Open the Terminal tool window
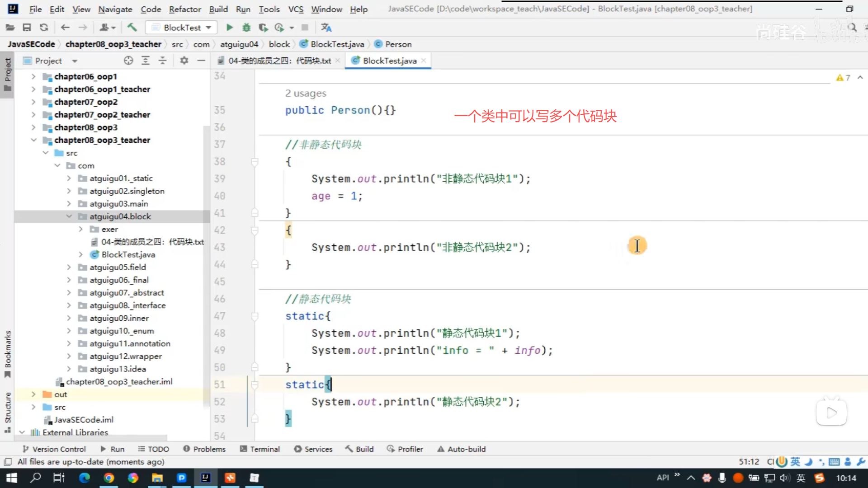 coord(260,449)
